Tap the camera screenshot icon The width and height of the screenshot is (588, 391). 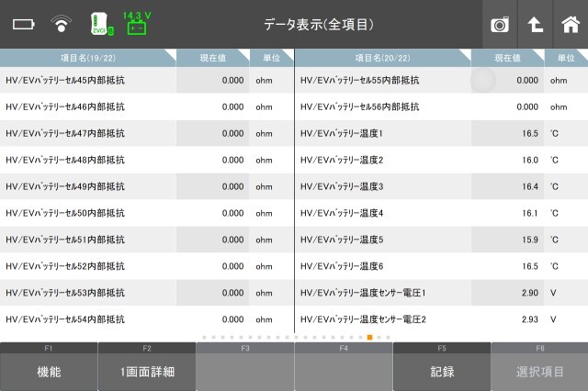click(x=500, y=25)
